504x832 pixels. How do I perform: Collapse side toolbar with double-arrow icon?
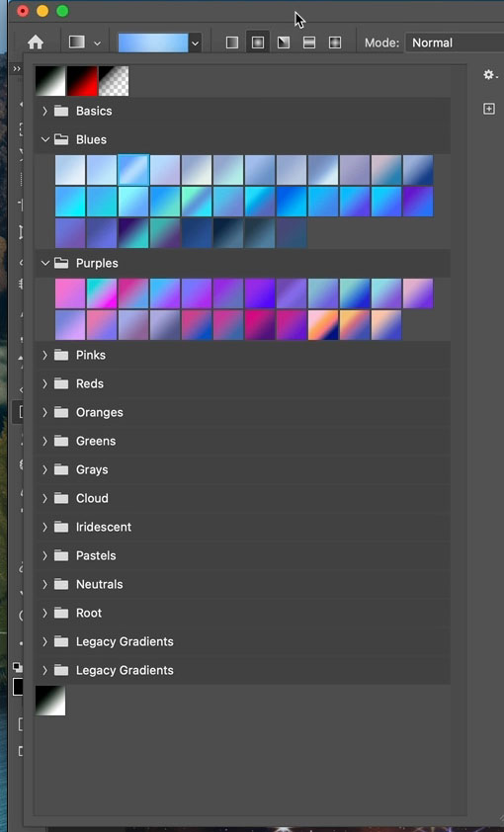point(17,68)
